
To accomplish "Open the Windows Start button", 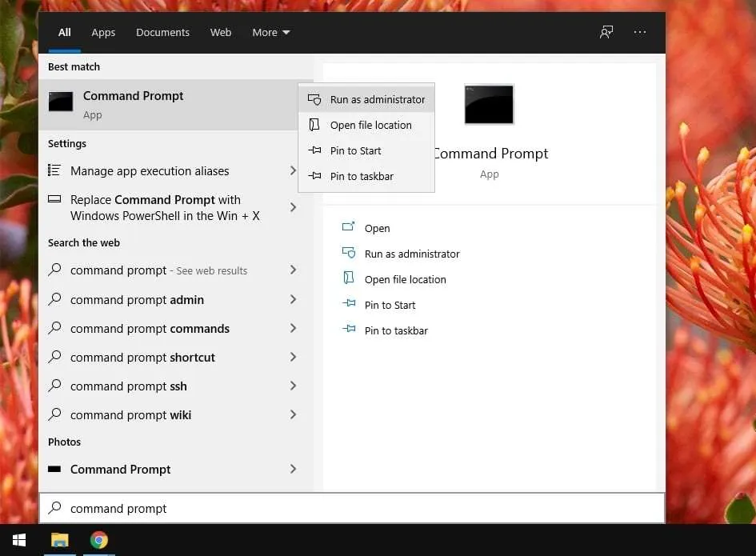I will 19,540.
